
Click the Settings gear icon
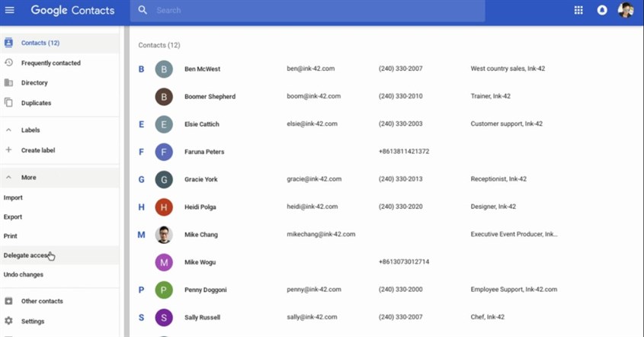pos(8,320)
